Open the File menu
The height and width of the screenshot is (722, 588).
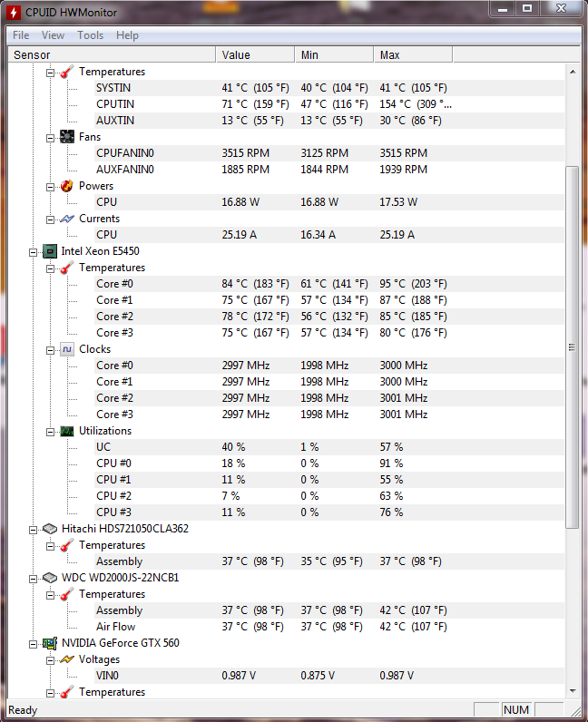[21, 35]
